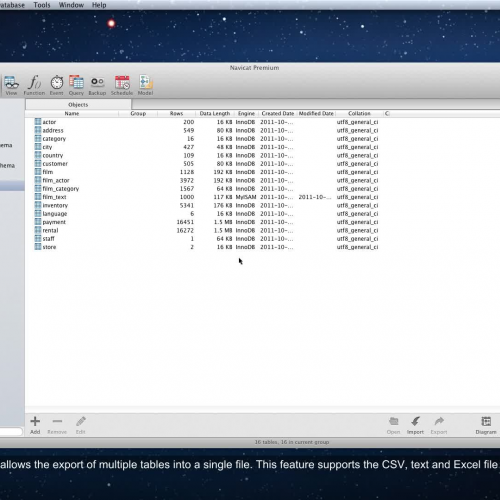
Task: Select the store table icon
Action: 38,247
